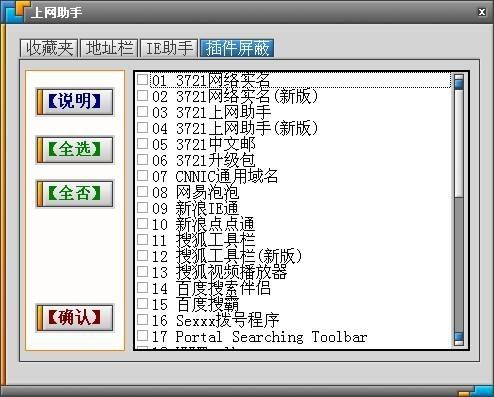Screen dimensions: 494x397
Task: Open the 地址栏 tab
Action: pyautogui.click(x=109, y=48)
